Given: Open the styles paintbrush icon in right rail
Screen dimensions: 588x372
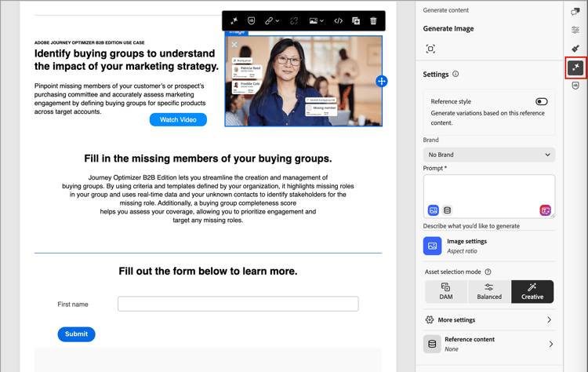Looking at the screenshot, I should [x=575, y=48].
